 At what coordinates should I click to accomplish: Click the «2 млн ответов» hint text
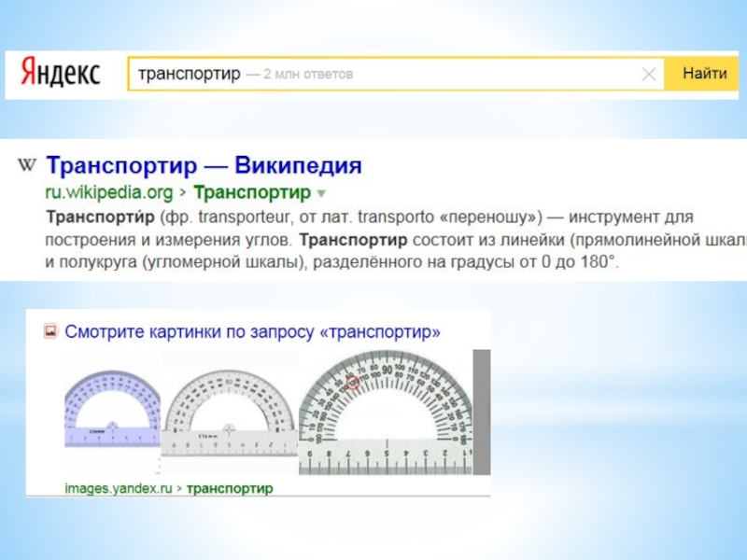(308, 75)
